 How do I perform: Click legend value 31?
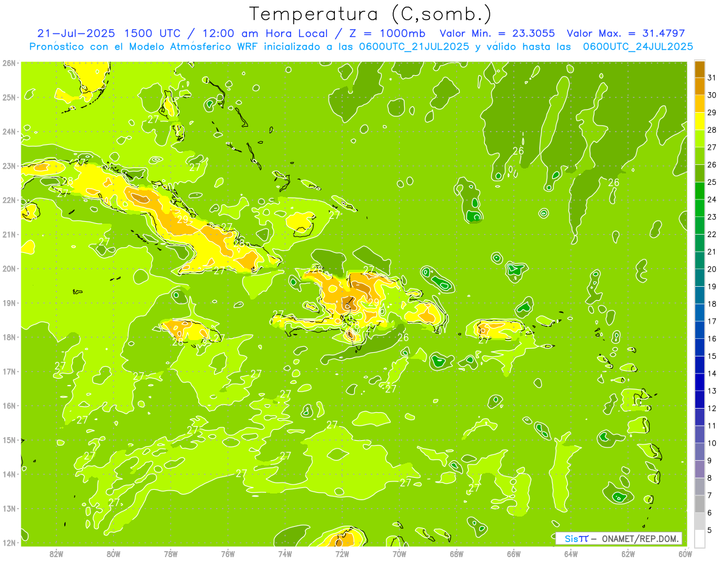[x=712, y=78]
